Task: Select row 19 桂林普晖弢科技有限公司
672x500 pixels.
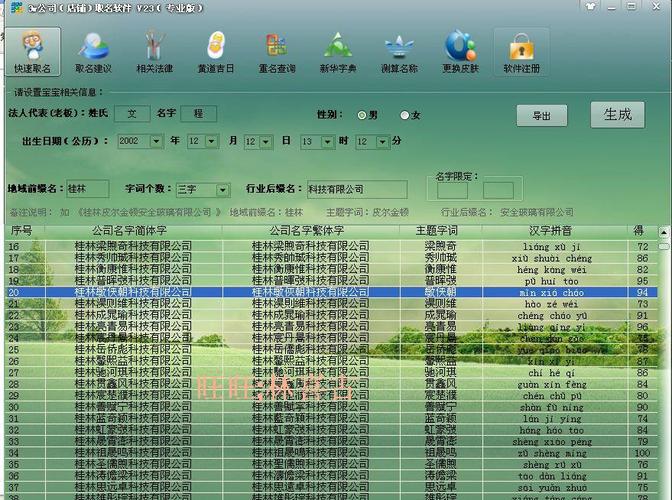Action: (331, 281)
